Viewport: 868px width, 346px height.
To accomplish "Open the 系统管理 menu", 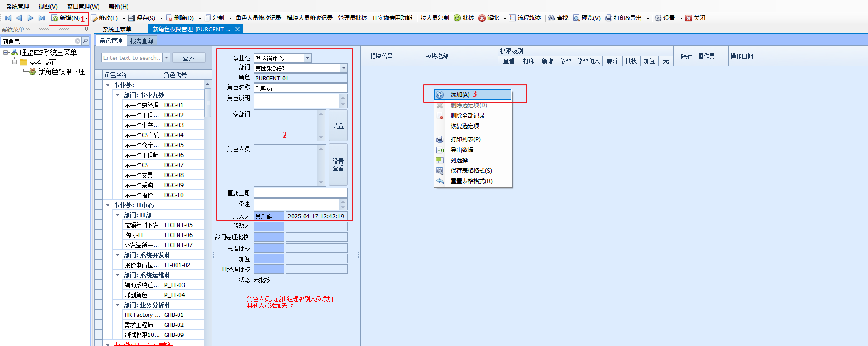I will pos(18,6).
